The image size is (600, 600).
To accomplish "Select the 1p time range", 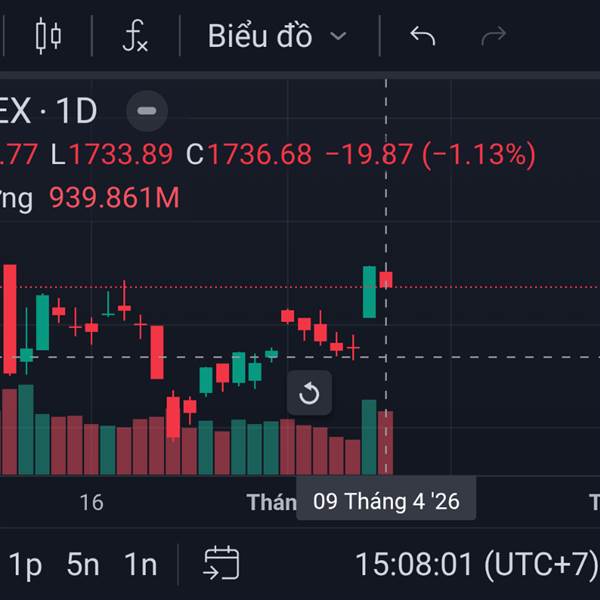I will tap(25, 564).
